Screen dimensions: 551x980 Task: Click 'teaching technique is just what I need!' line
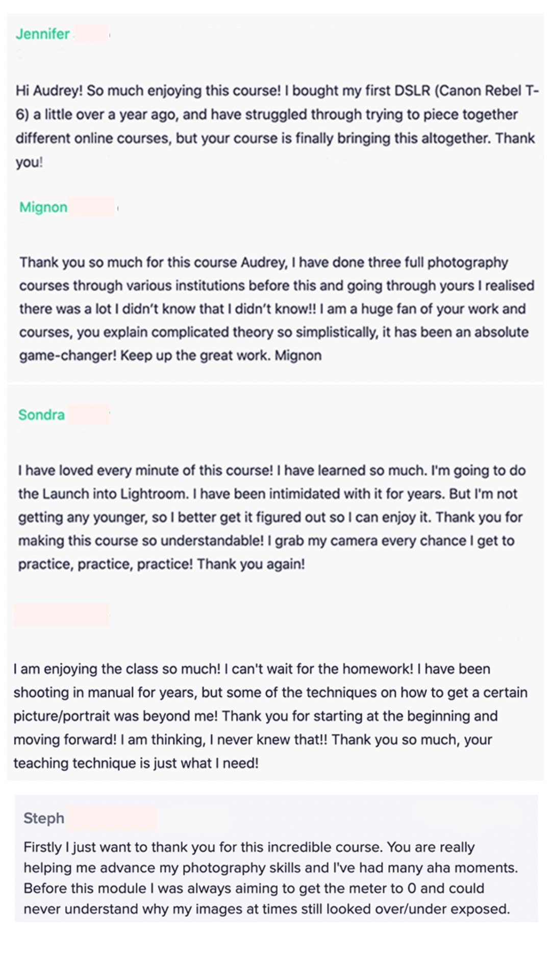coord(136,763)
